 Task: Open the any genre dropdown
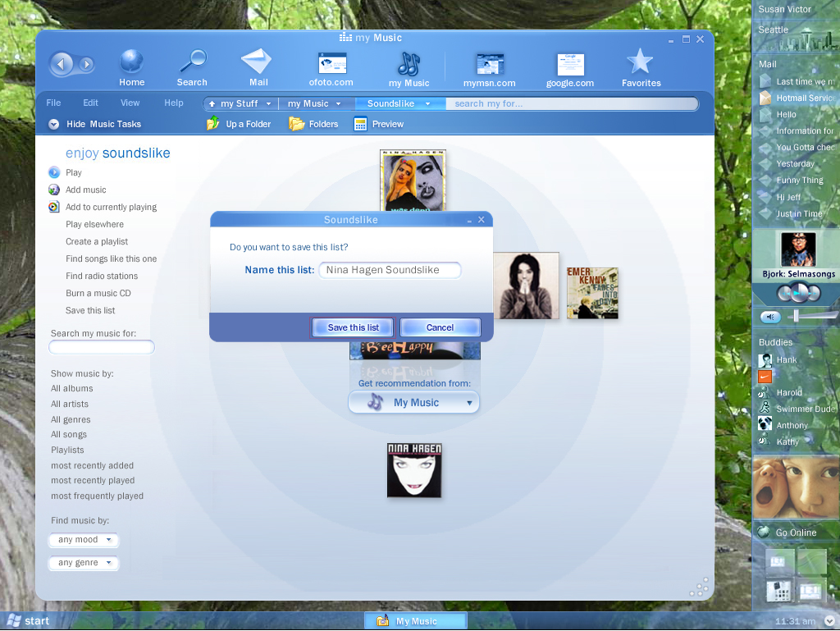84,562
